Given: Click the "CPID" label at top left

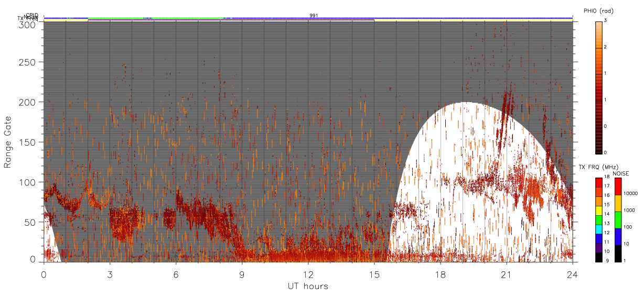Looking at the screenshot, I should (32, 15).
